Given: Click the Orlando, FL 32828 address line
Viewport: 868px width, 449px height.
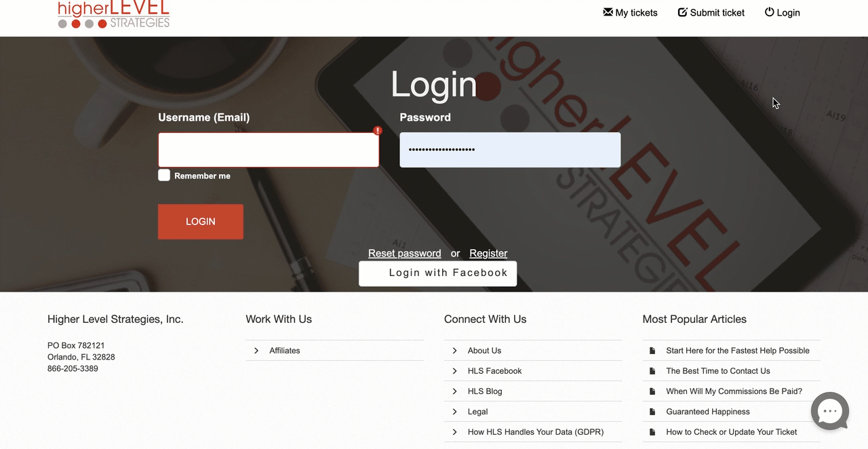Looking at the screenshot, I should pyautogui.click(x=81, y=357).
